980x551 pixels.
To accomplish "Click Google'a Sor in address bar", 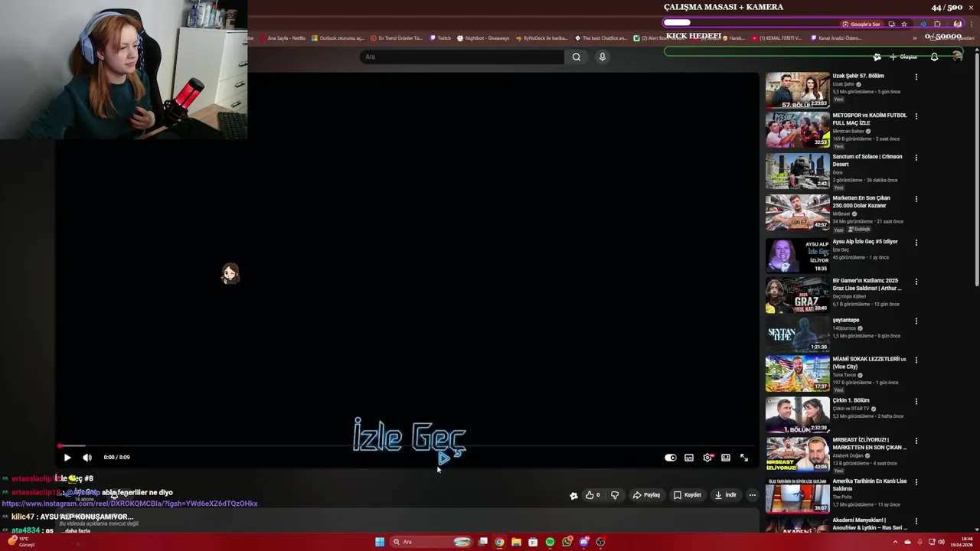I will (861, 24).
